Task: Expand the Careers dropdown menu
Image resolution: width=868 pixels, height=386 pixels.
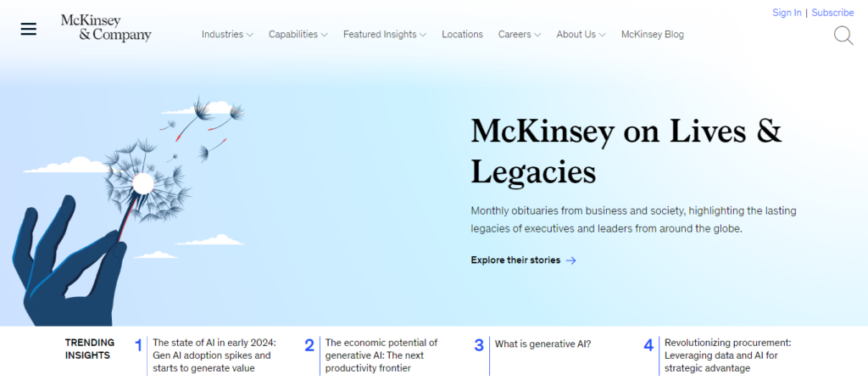Action: 520,35
